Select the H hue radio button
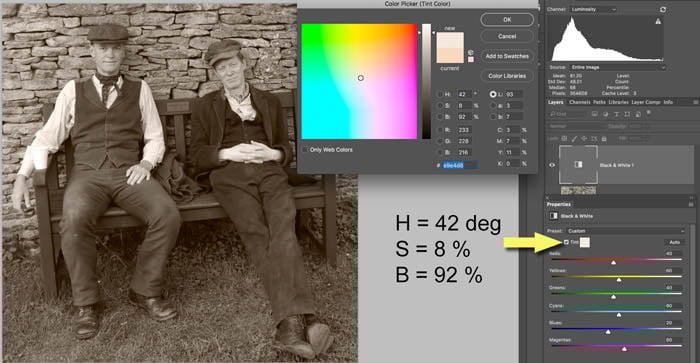The height and width of the screenshot is (363, 700). 440,94
